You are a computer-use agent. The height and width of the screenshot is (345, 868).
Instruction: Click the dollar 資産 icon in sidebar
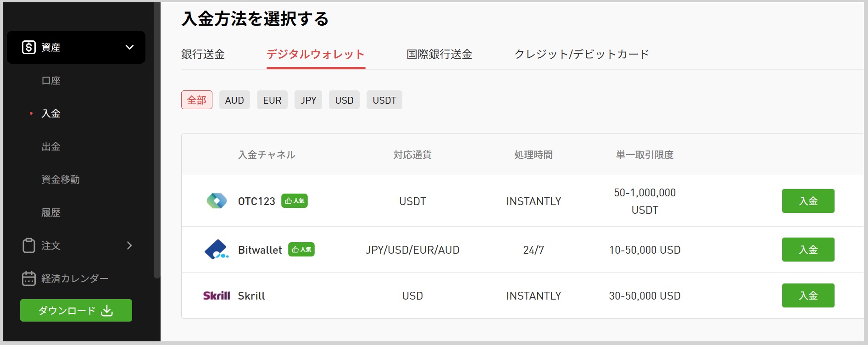29,47
